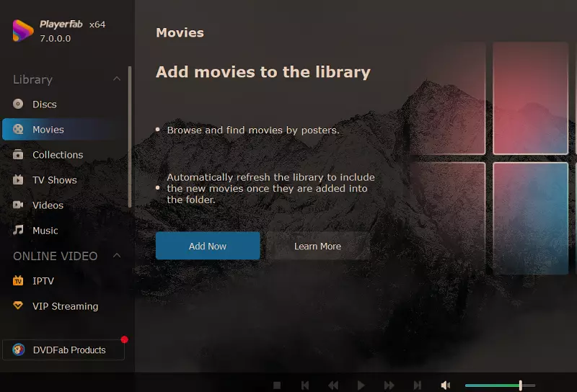
Task: Open the Collections section
Action: pyautogui.click(x=57, y=155)
